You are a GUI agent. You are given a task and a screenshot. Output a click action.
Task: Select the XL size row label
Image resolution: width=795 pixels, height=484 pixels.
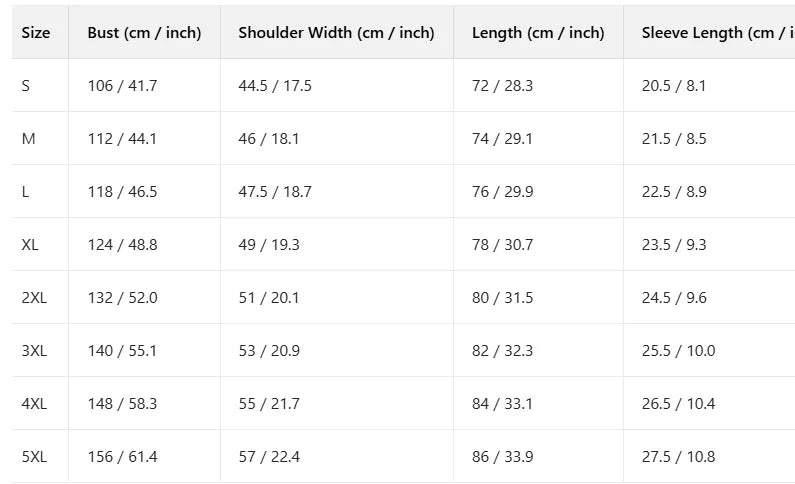[30, 245]
